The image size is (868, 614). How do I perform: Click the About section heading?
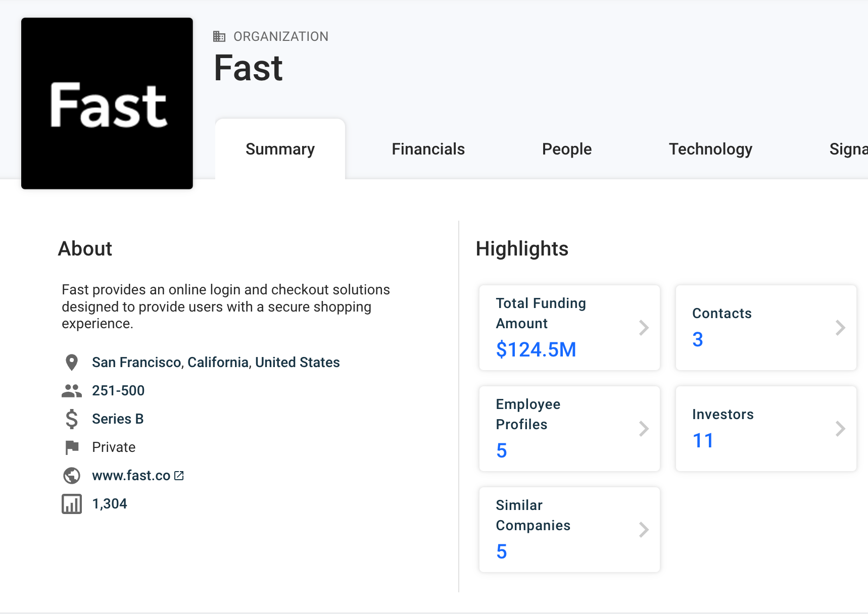(x=85, y=249)
